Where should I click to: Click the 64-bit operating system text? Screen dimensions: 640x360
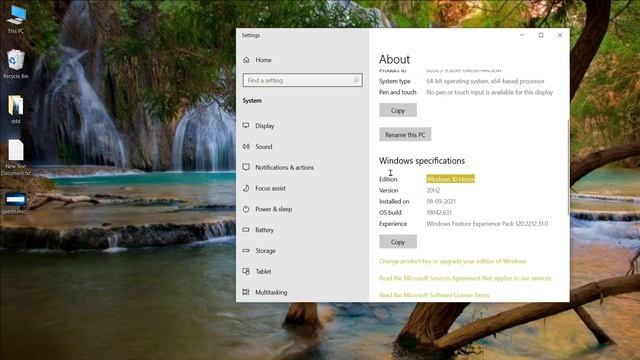[485, 81]
